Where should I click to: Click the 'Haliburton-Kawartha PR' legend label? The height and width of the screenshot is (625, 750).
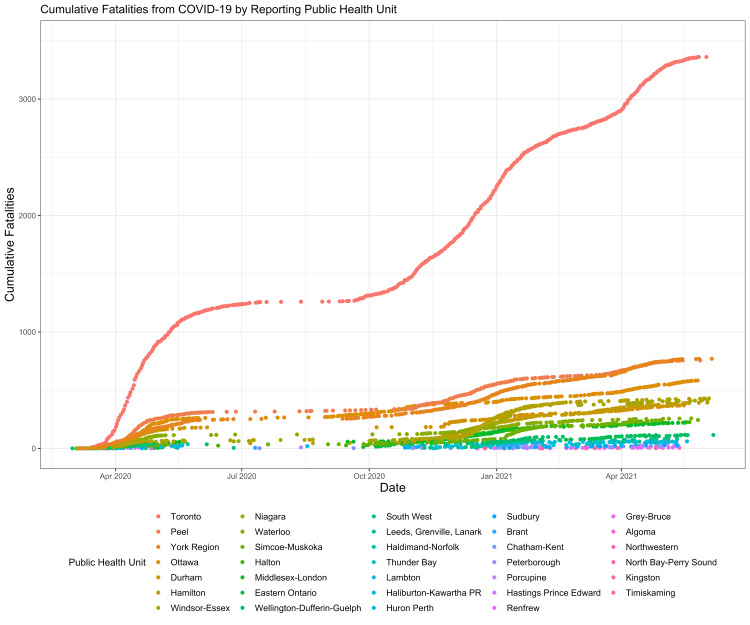[x=434, y=593]
